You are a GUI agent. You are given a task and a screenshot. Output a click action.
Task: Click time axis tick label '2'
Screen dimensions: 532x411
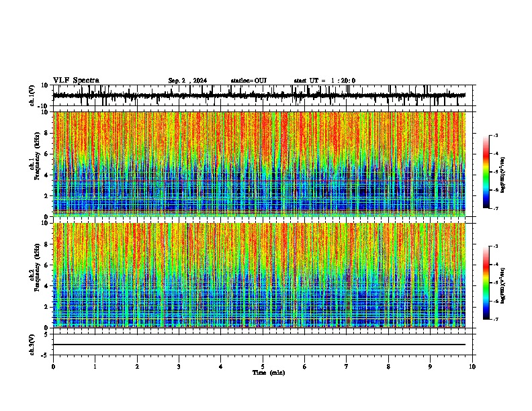pos(137,367)
